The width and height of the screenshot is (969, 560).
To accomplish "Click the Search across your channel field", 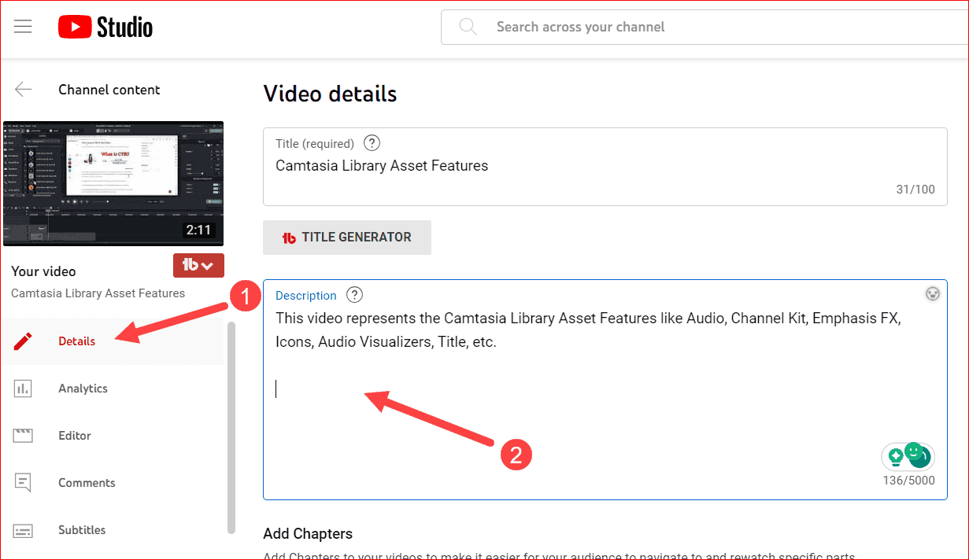I will point(708,27).
